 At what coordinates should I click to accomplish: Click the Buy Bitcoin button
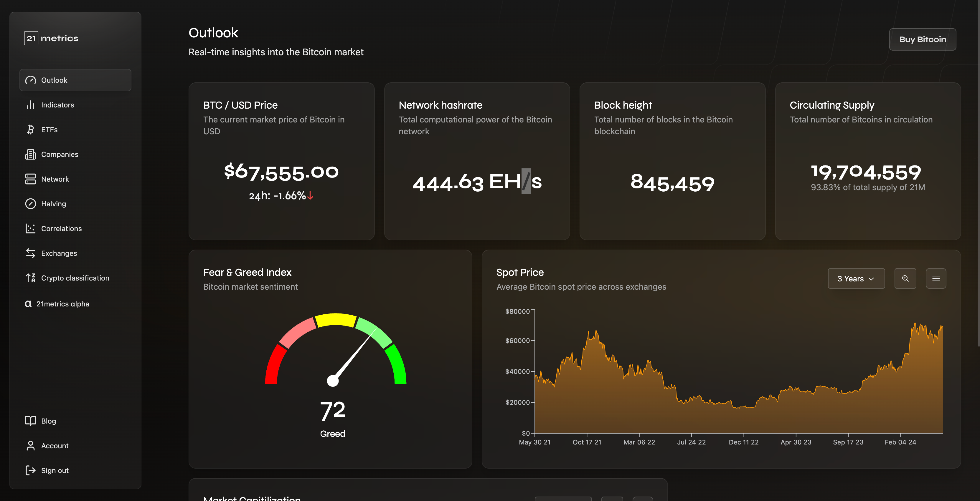[923, 39]
